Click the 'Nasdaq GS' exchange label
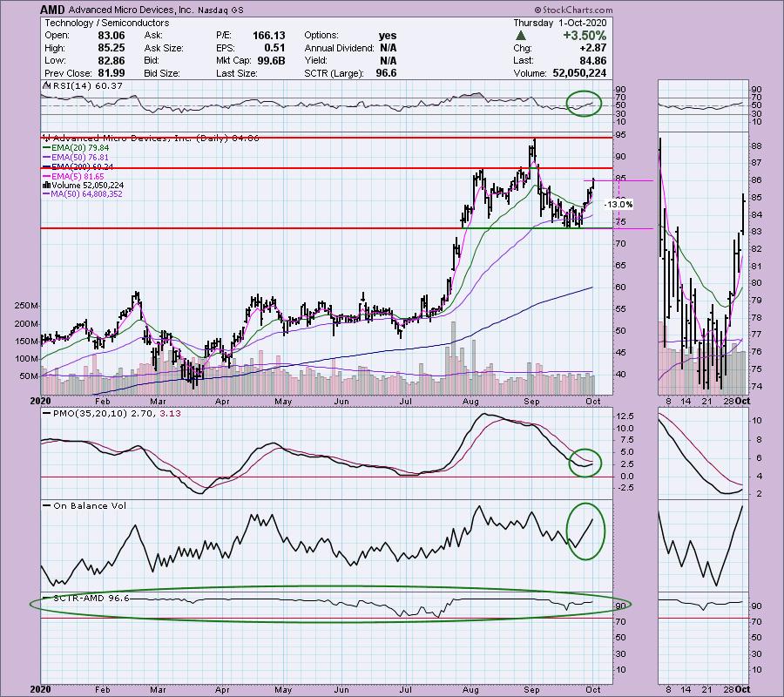 [x=220, y=10]
